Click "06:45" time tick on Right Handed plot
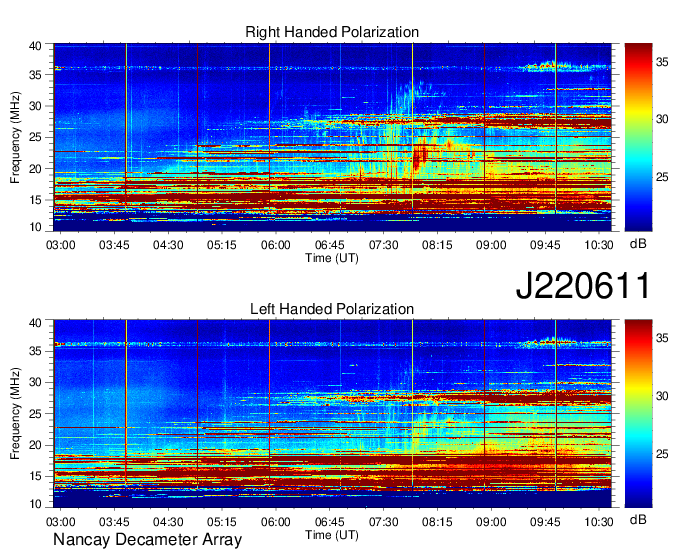 point(330,245)
